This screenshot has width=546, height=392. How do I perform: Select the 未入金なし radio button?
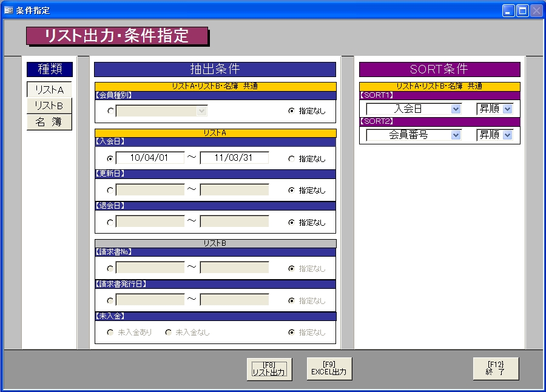click(x=169, y=333)
